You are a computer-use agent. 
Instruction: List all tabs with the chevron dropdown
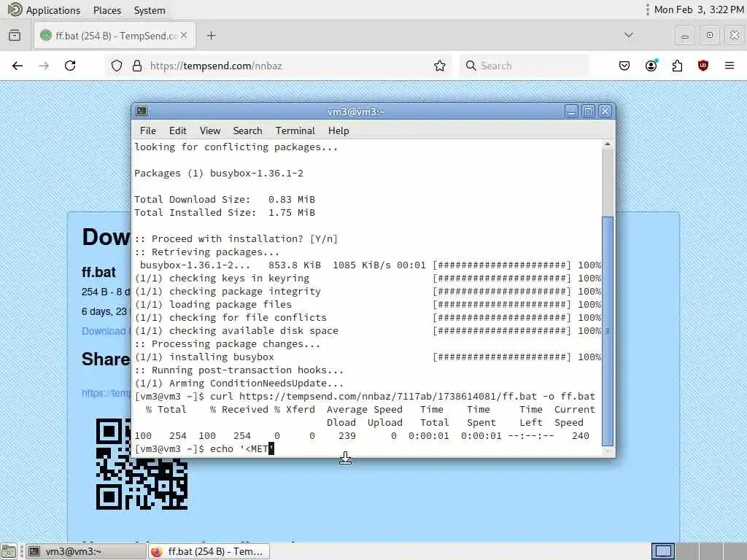pyautogui.click(x=629, y=35)
